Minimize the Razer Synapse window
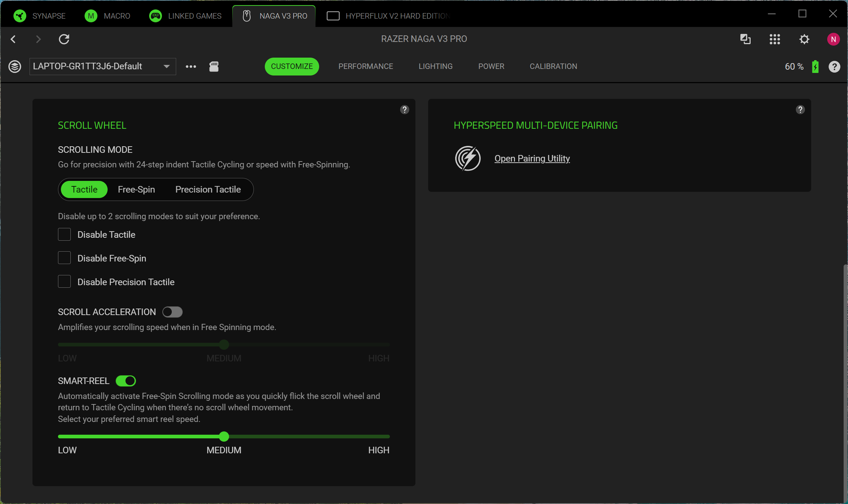The height and width of the screenshot is (504, 848). (x=772, y=14)
